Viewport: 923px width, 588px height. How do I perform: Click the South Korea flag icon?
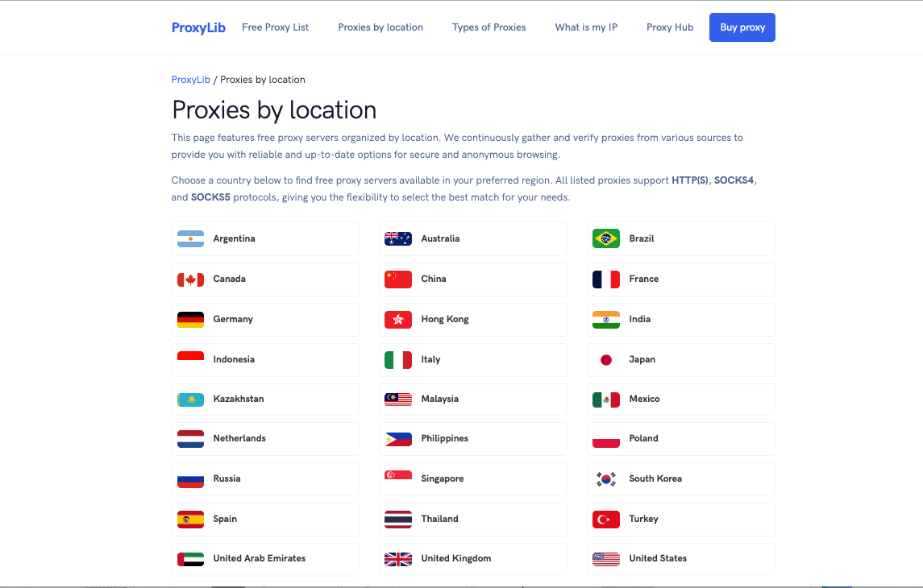(606, 479)
